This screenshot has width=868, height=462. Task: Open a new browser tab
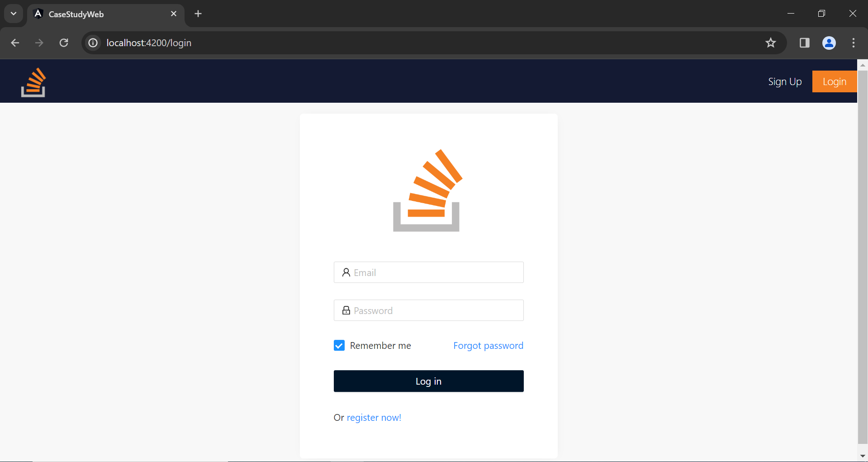point(198,14)
